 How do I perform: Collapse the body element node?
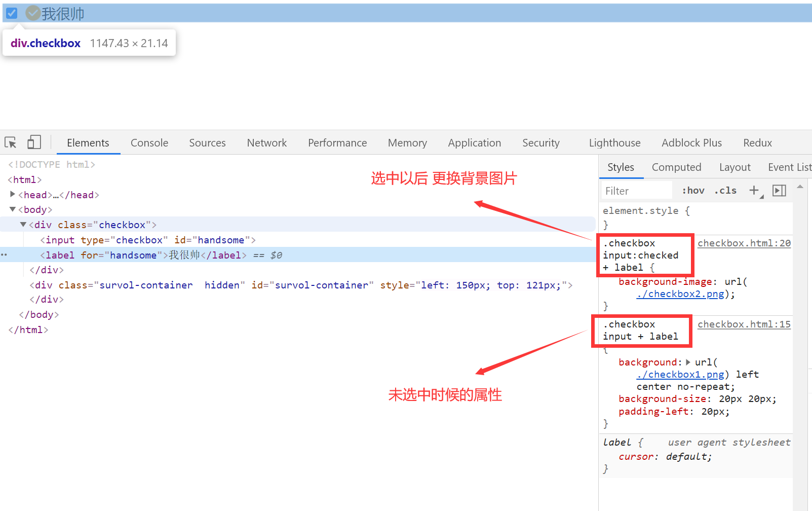coord(13,209)
